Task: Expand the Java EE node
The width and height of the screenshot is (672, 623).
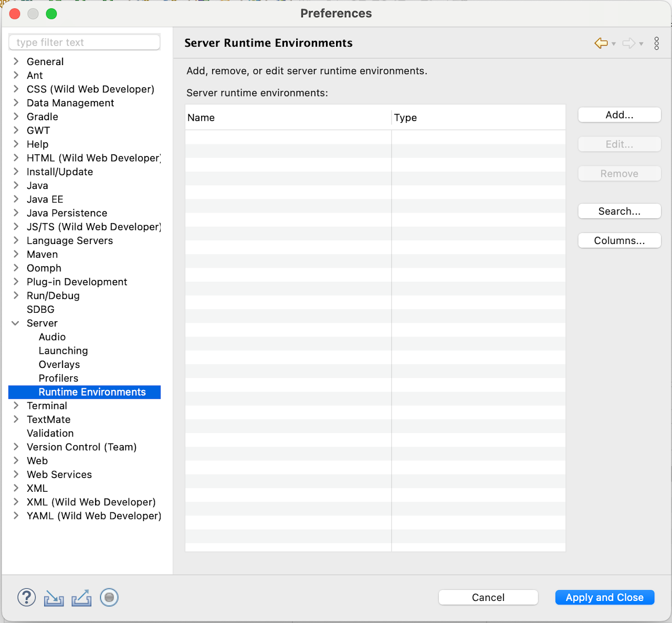Action: pyautogui.click(x=16, y=199)
